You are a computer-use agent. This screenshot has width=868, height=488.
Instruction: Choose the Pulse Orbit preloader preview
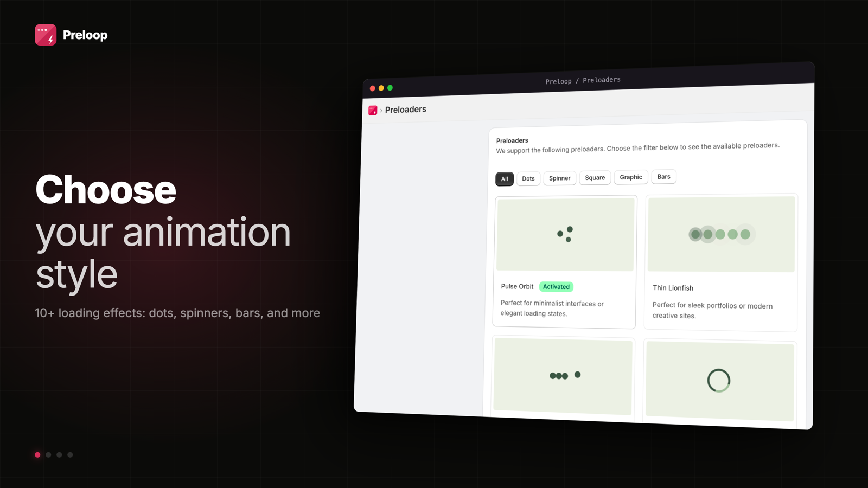[565, 234]
